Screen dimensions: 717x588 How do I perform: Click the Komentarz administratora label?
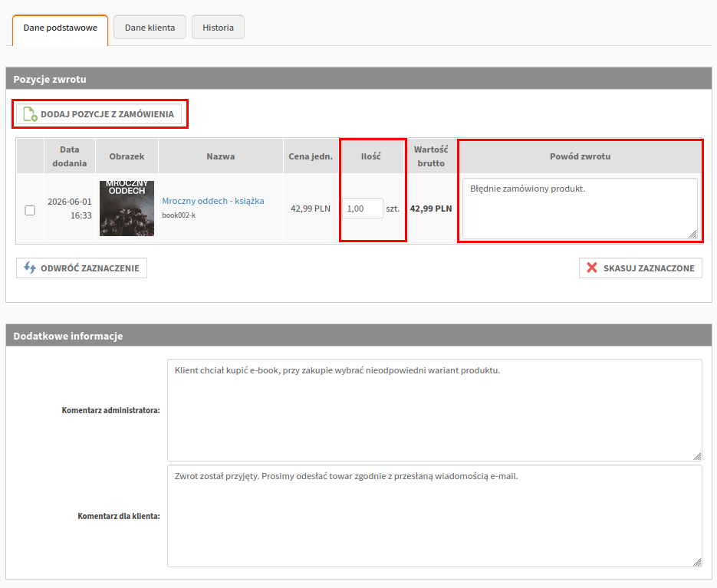tap(110, 410)
